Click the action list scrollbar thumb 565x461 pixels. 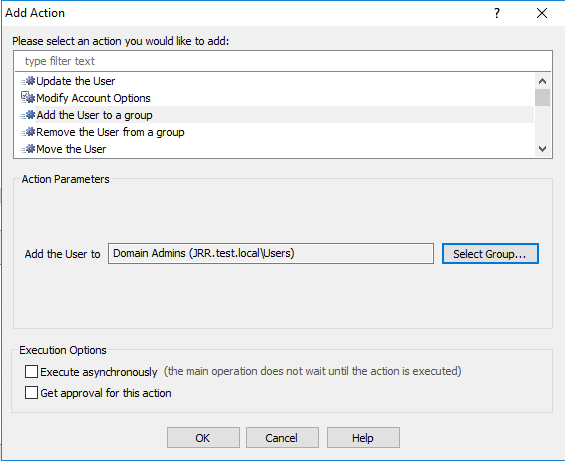click(542, 98)
